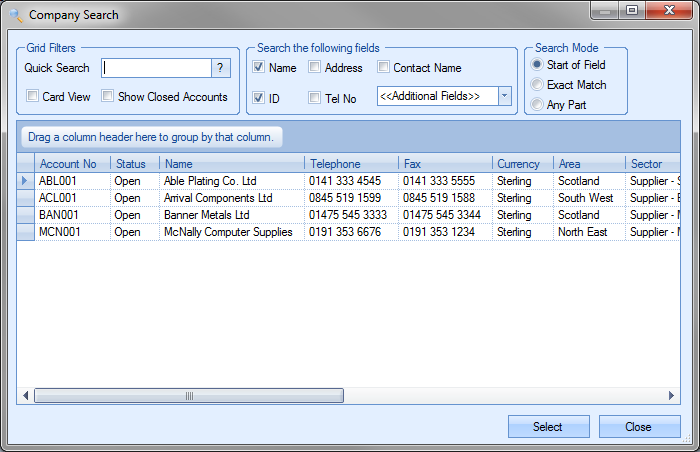The image size is (700, 452).
Task: Click the Company Search magnifier title icon
Action: [x=16, y=15]
